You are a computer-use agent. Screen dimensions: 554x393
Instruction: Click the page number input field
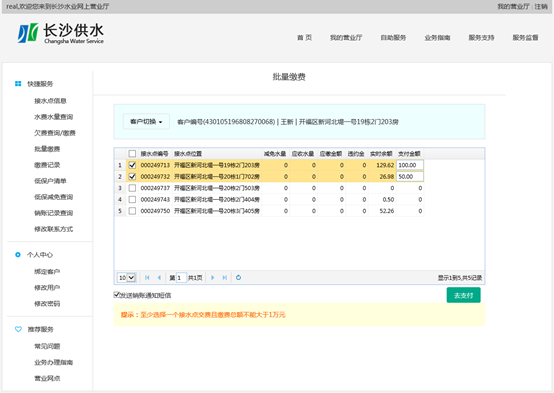point(181,277)
